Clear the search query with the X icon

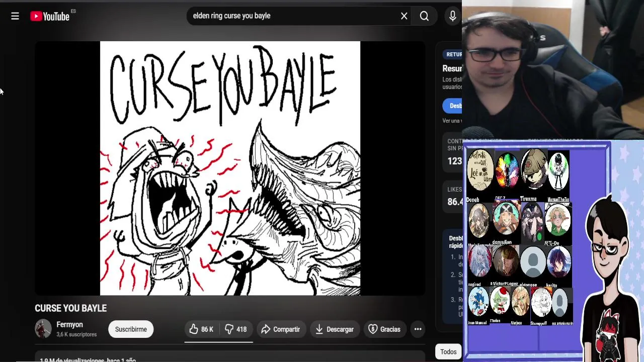pos(404,16)
